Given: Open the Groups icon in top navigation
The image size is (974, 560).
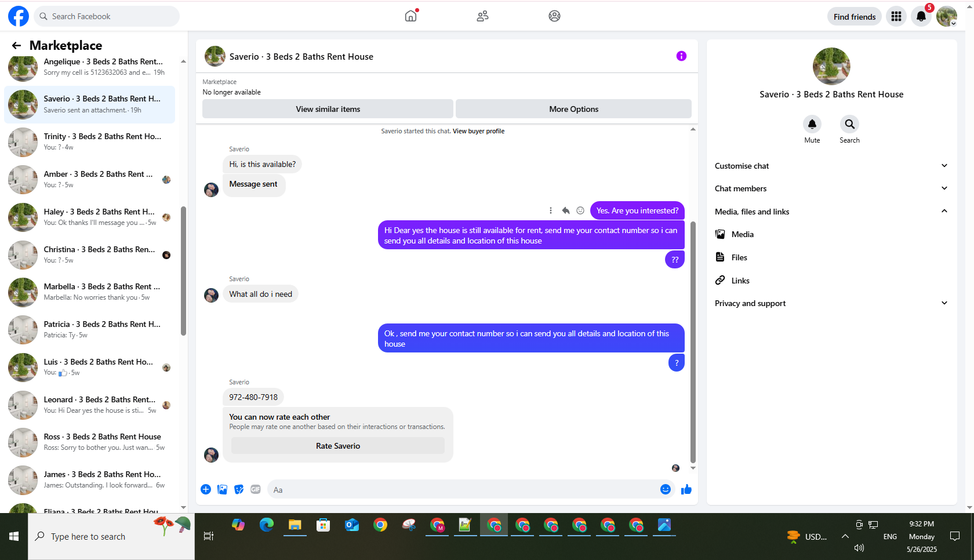Looking at the screenshot, I should tap(554, 16).
